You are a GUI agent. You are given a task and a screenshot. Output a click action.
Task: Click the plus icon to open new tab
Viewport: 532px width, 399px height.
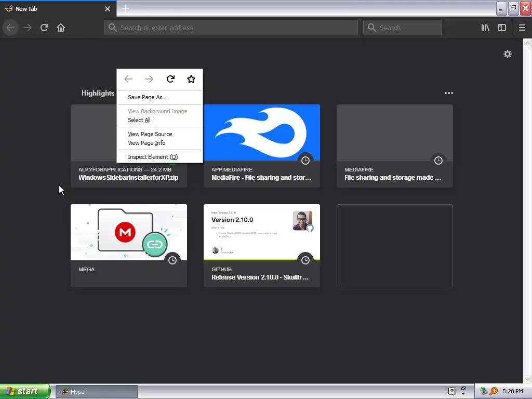coord(125,8)
